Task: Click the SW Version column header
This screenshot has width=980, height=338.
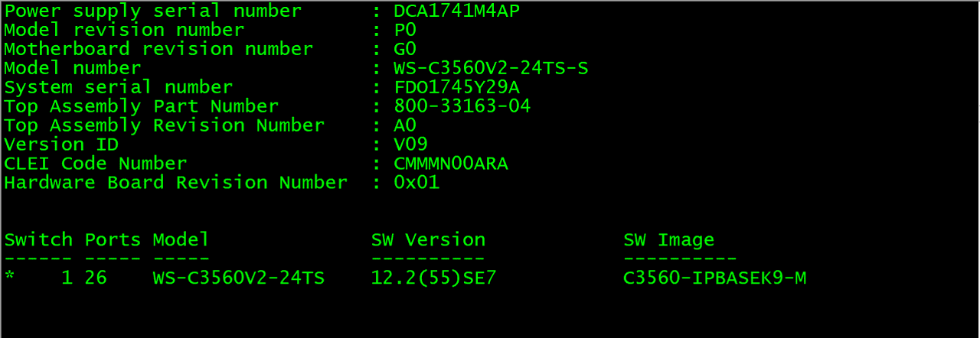Action: pos(428,240)
